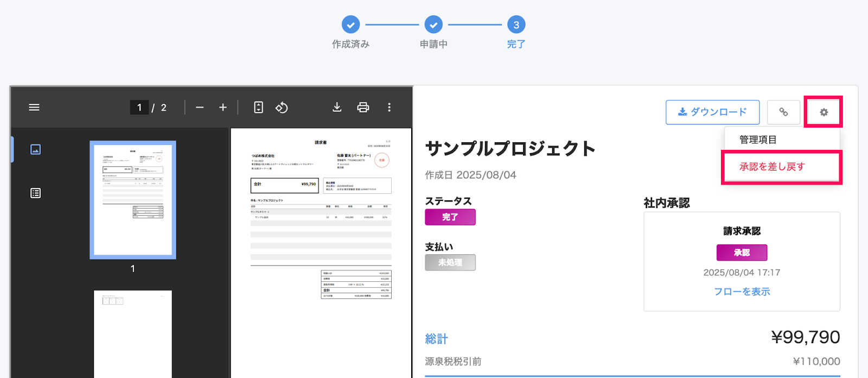This screenshot has height=378, width=868.
Task: Click the 2025/08/04 17:17 approval timestamp
Action: 742,273
